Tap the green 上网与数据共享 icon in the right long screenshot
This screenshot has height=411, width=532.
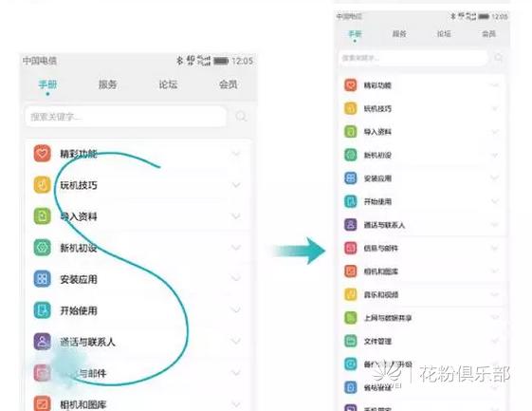coord(351,318)
